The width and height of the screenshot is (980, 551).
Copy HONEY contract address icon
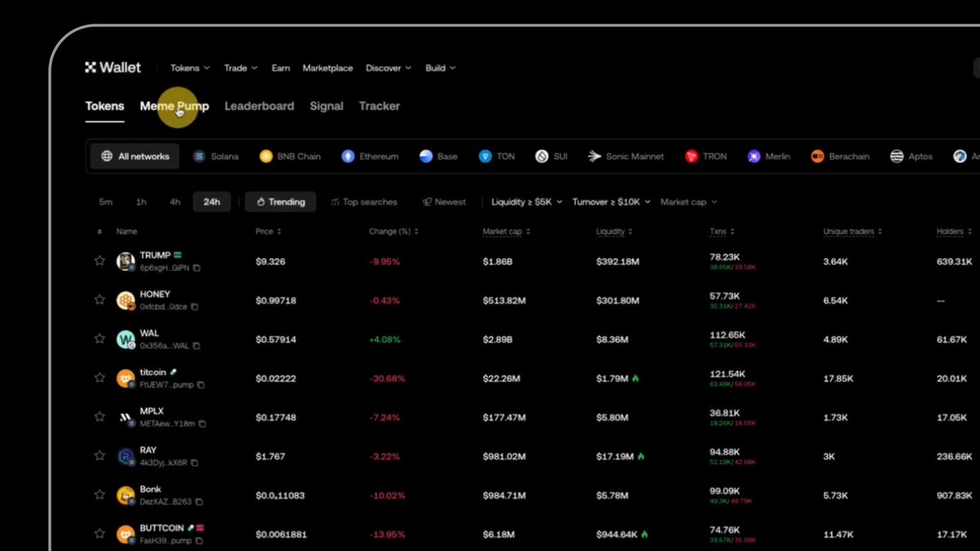tap(194, 307)
